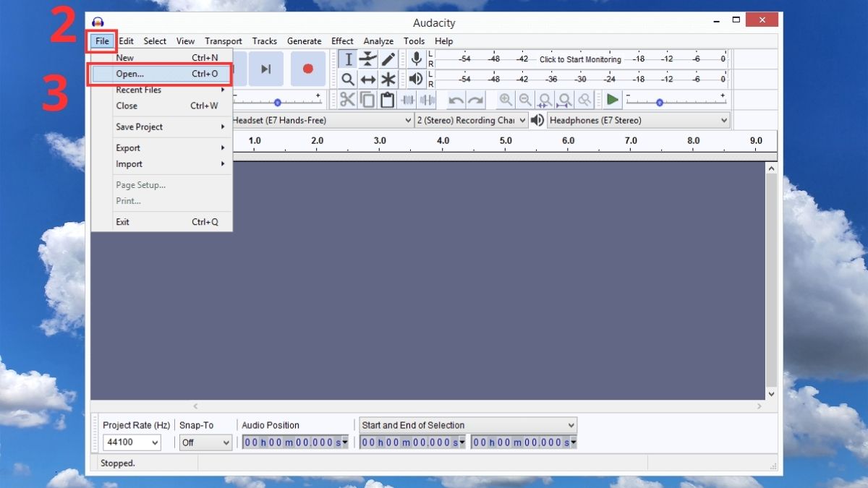Open the Headphones playback device dropdown

point(638,120)
